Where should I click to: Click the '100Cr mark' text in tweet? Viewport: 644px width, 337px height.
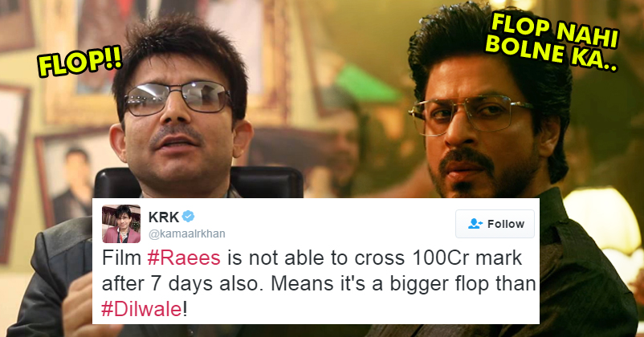467,258
